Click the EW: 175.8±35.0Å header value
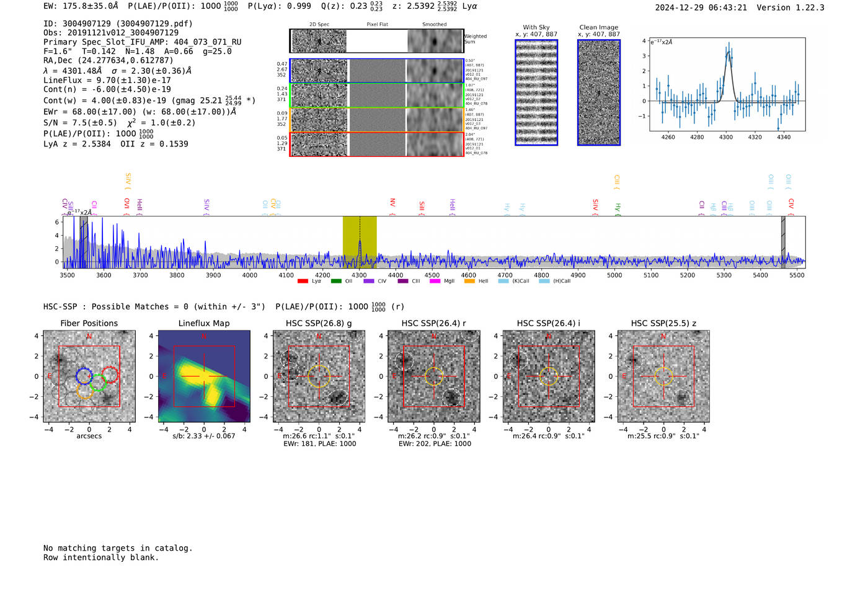The height and width of the screenshot is (591, 868). tap(81, 6)
